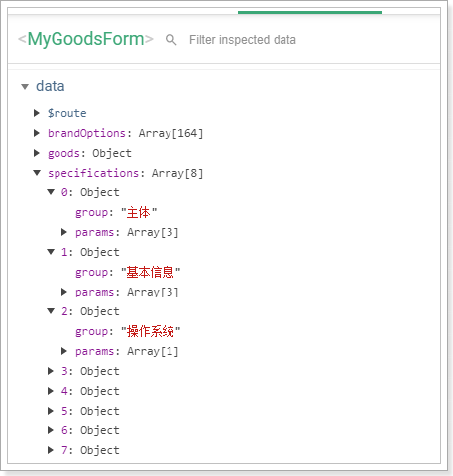Expand the $route entry
This screenshot has width=453, height=476.
coord(37,113)
